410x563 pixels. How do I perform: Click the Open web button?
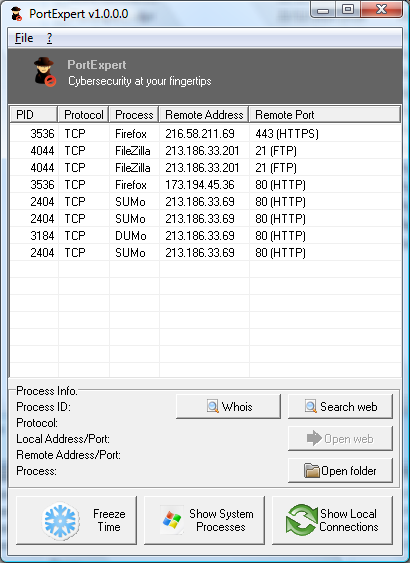[x=340, y=439]
